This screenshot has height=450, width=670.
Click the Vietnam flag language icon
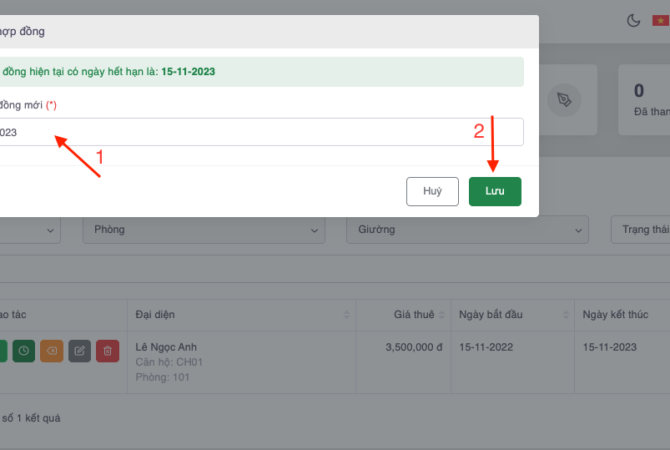[661, 20]
